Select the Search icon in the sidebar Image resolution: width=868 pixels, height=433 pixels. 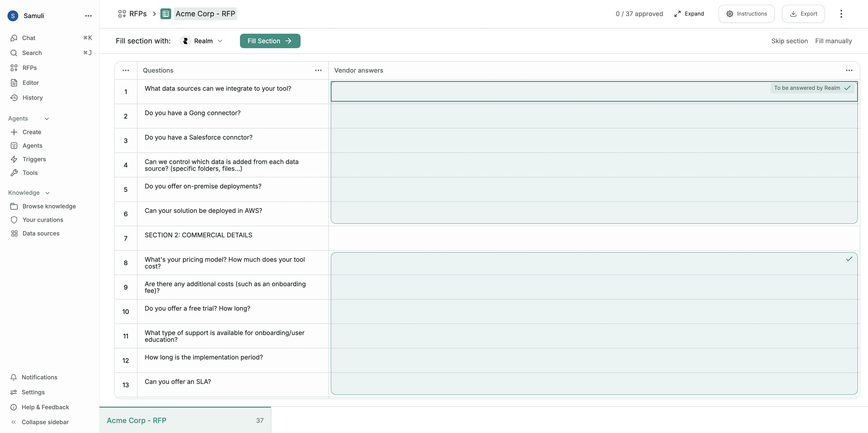[x=32, y=52]
